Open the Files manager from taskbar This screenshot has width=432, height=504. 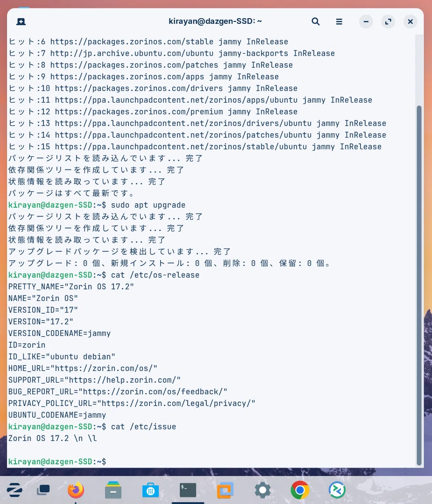tap(113, 490)
